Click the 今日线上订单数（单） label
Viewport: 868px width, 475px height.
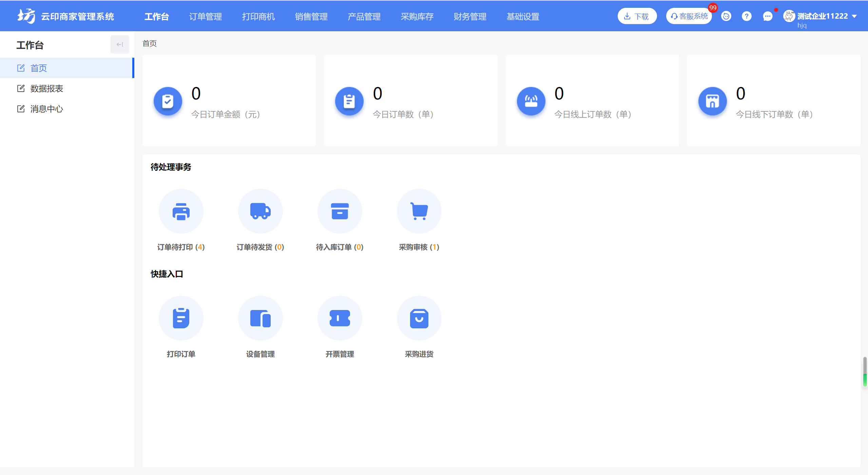[x=593, y=114]
